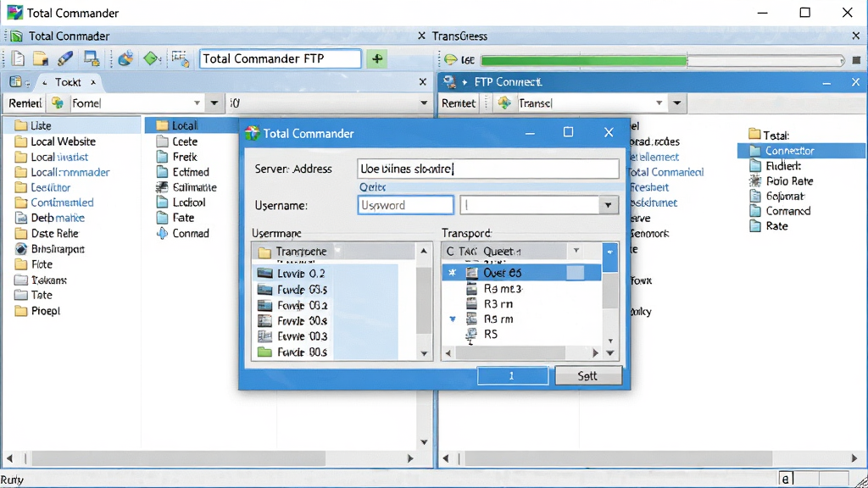Select the TransGreess tab header
The image size is (868, 488).
tap(459, 36)
